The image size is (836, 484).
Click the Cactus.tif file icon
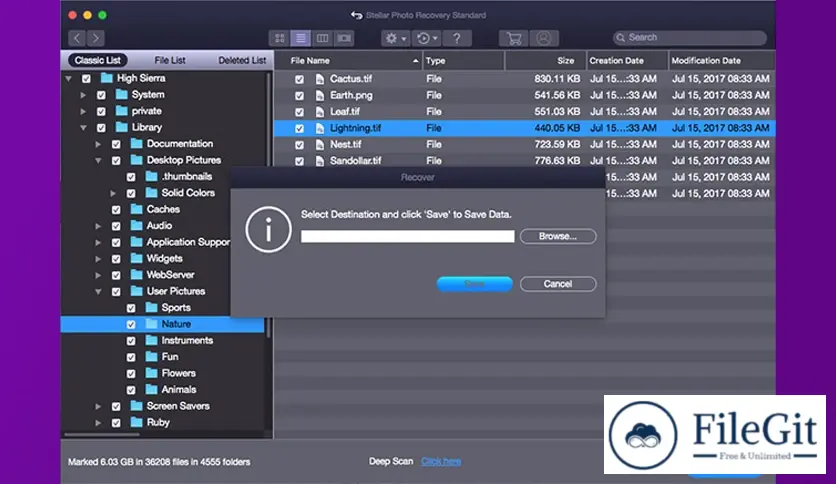[320, 79]
